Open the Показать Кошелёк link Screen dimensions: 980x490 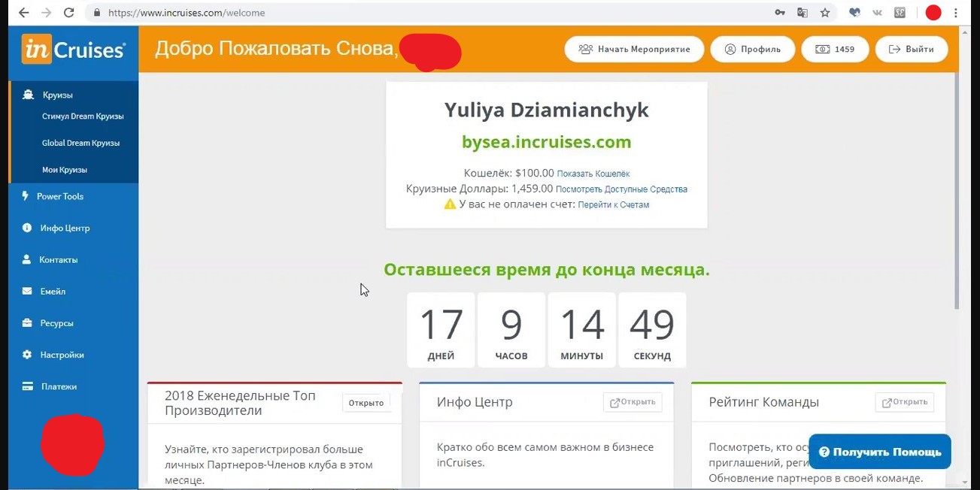click(x=595, y=173)
